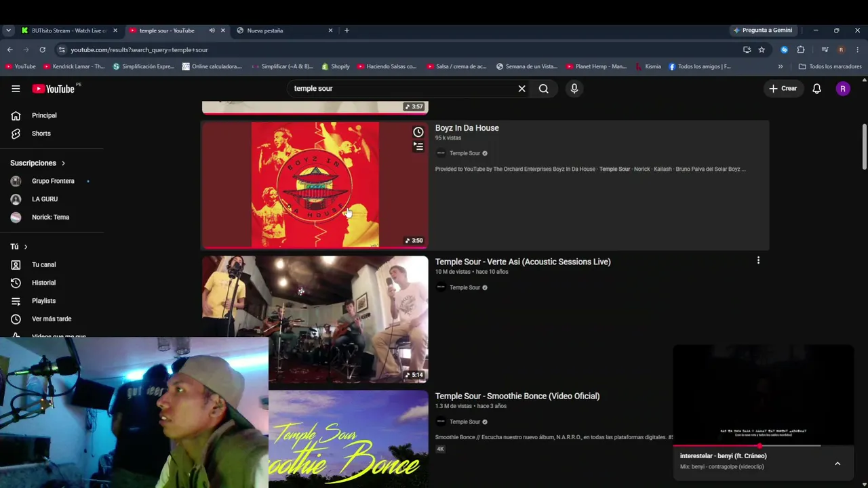Open Chrome three-dot menu
This screenshot has width=868, height=488.
tap(857, 49)
